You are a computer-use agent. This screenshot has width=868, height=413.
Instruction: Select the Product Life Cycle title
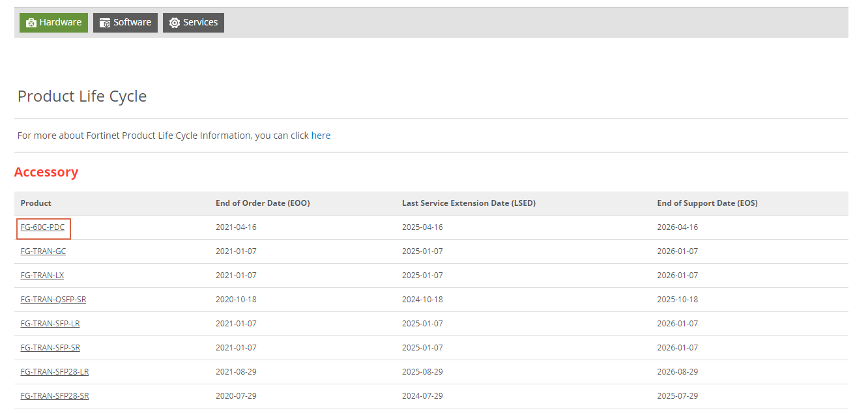(x=82, y=96)
